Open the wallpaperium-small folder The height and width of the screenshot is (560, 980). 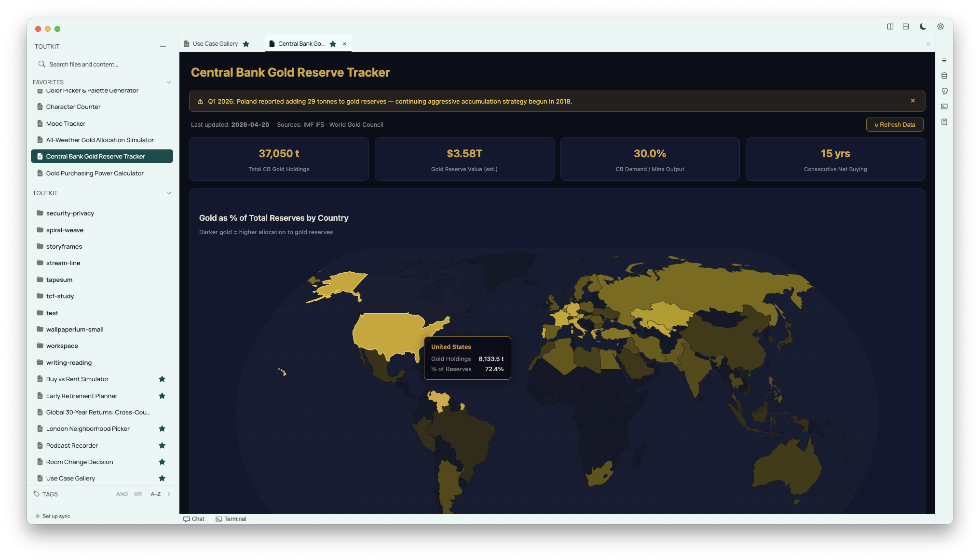point(102,330)
